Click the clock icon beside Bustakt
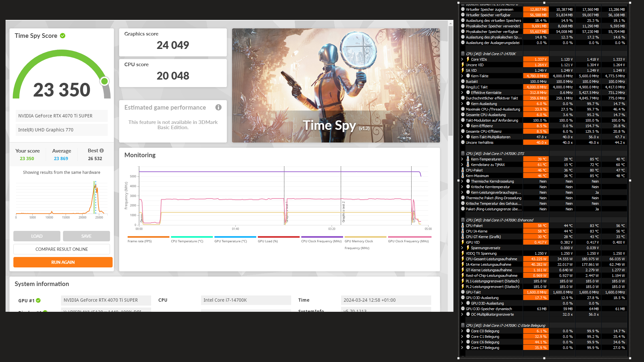The image size is (644, 362). coord(463,82)
